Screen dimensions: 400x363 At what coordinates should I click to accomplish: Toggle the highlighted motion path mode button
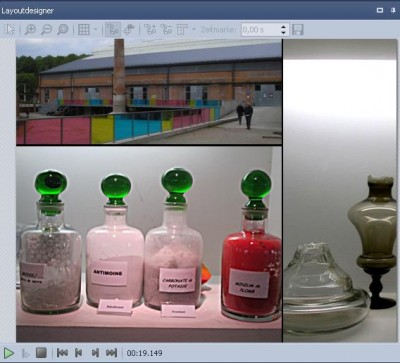113,29
